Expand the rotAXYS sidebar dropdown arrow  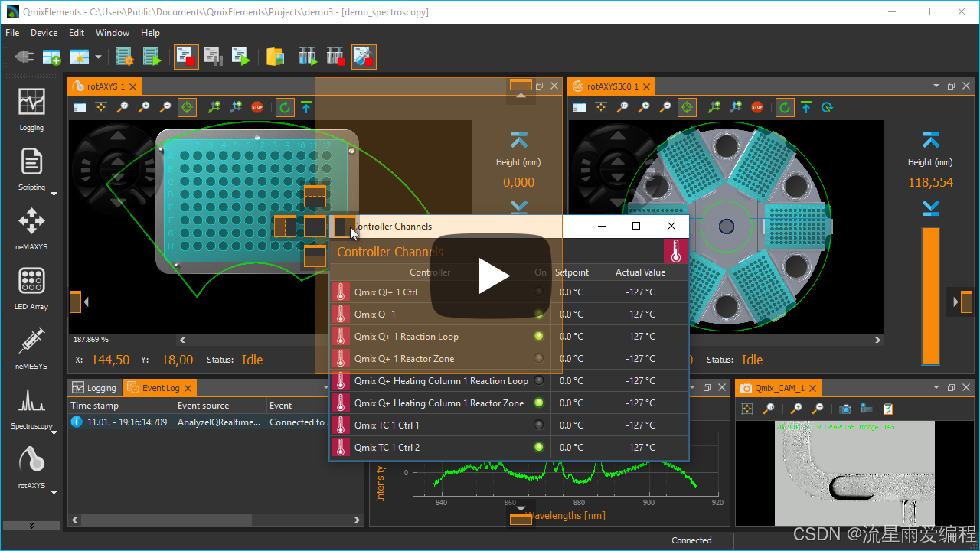tap(54, 493)
